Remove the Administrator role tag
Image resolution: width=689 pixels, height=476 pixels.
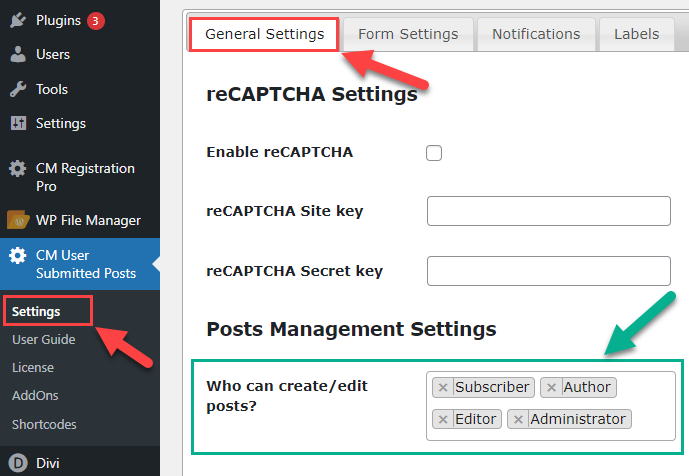pyautogui.click(x=518, y=419)
